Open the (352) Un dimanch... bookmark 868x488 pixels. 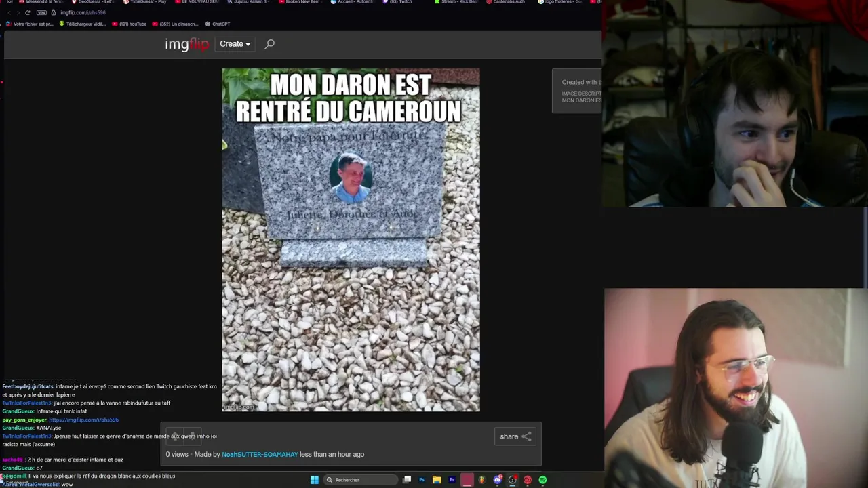[175, 24]
